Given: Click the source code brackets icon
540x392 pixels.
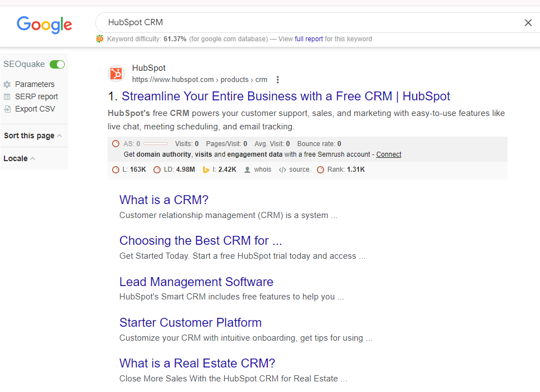Looking at the screenshot, I should click(x=282, y=170).
